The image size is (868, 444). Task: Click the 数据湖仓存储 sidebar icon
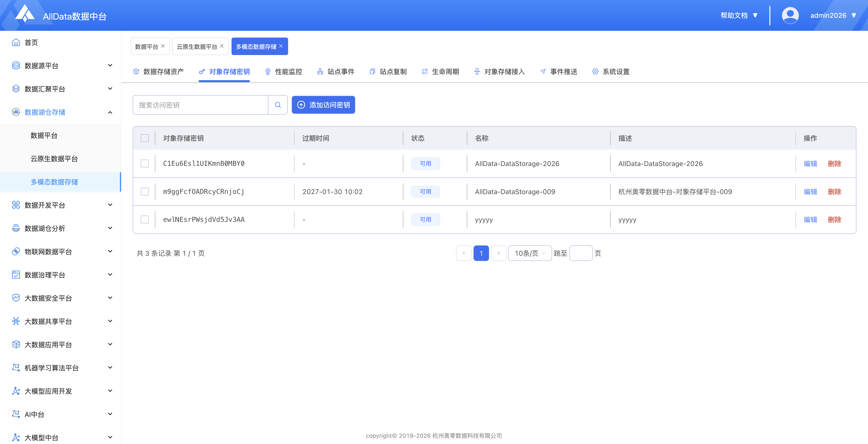16,112
